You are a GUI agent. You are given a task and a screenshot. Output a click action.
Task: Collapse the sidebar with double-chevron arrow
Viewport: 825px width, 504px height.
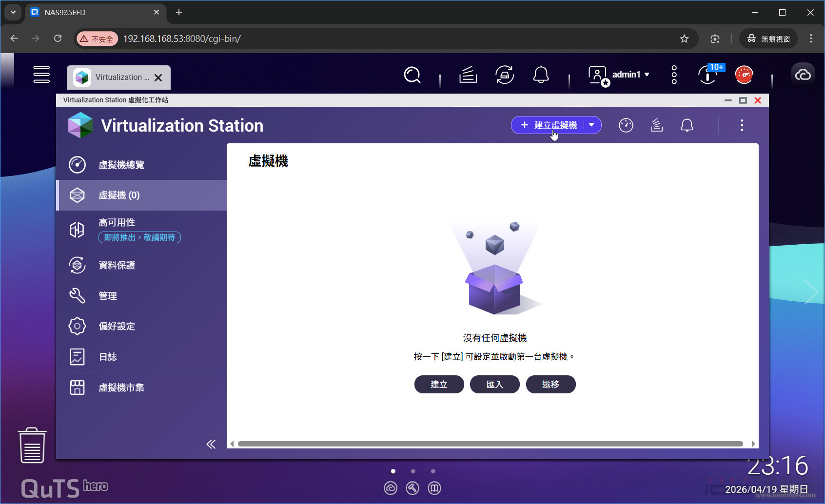[x=211, y=444]
